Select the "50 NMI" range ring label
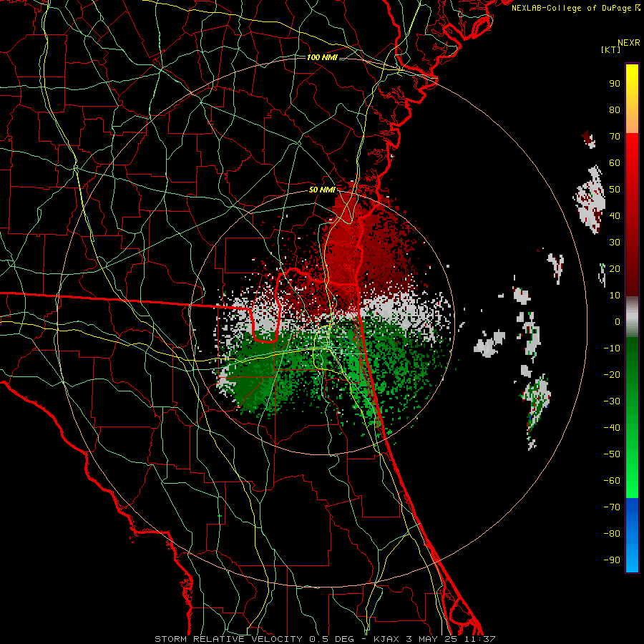644x644 pixels. click(322, 190)
